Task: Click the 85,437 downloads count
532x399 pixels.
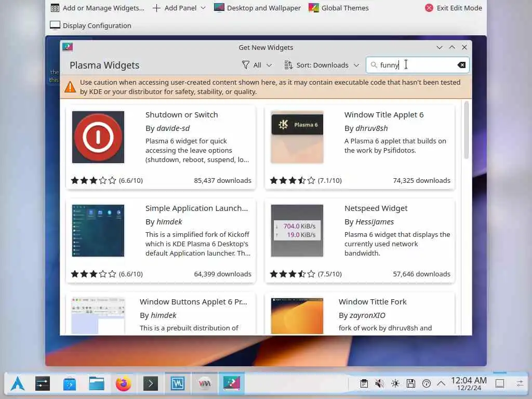Action: click(222, 180)
